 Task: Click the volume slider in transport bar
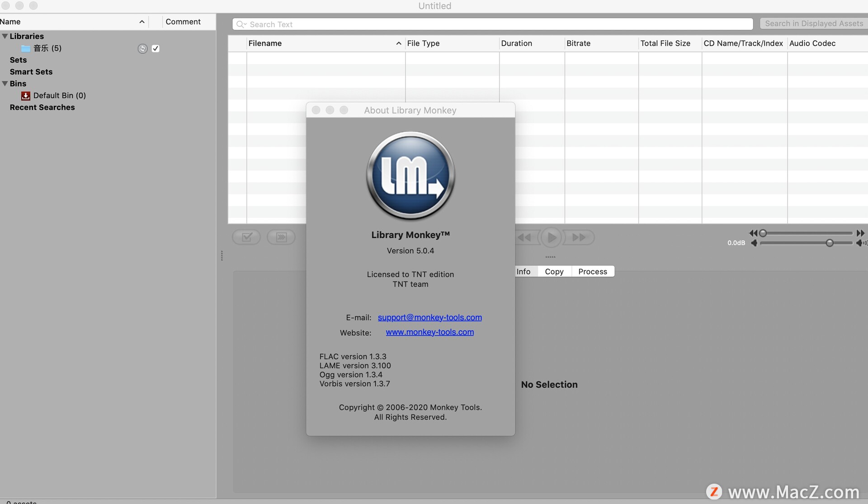coord(830,242)
